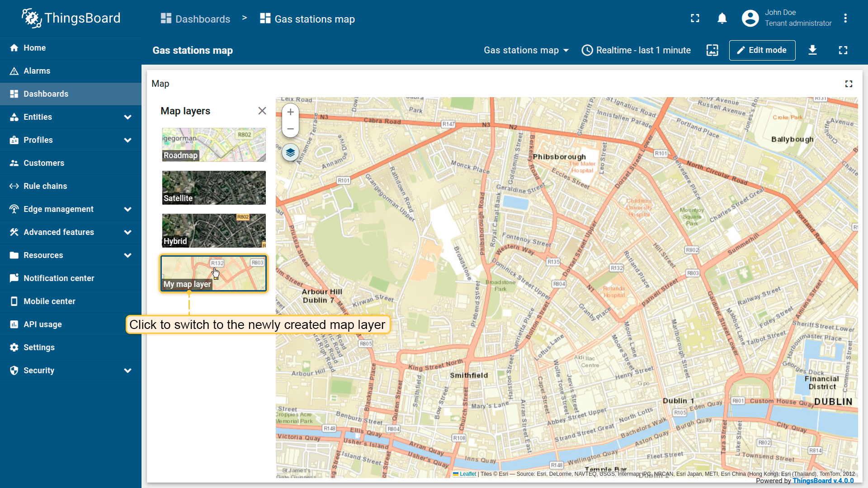The image size is (868, 488).
Task: Expand the Entities menu section
Action: 127,117
